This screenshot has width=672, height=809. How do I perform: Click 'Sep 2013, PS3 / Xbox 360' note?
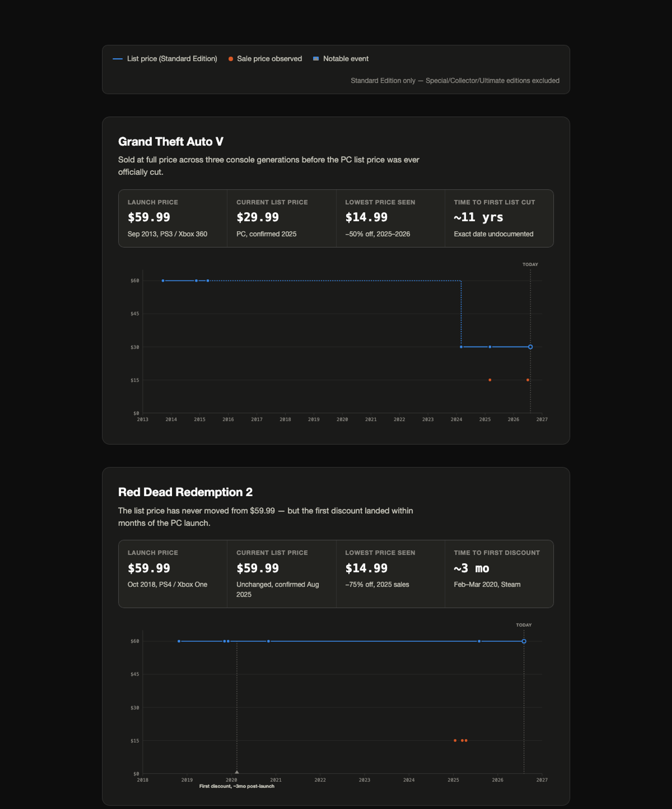pyautogui.click(x=167, y=234)
